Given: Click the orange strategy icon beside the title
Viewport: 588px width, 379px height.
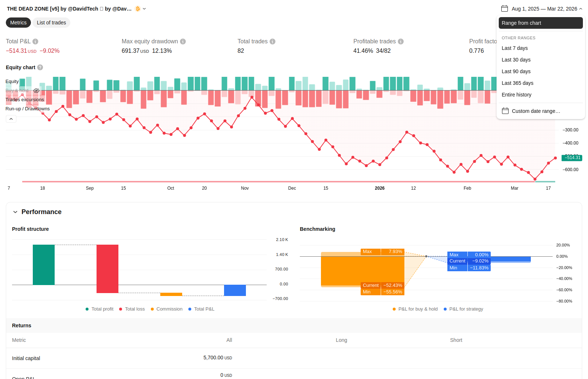Looking at the screenshot, I should 138,9.
